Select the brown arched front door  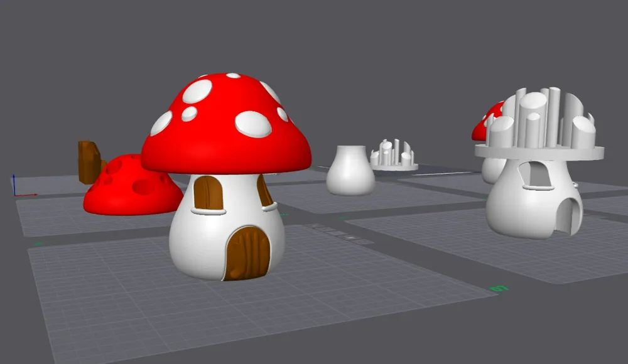(247, 253)
